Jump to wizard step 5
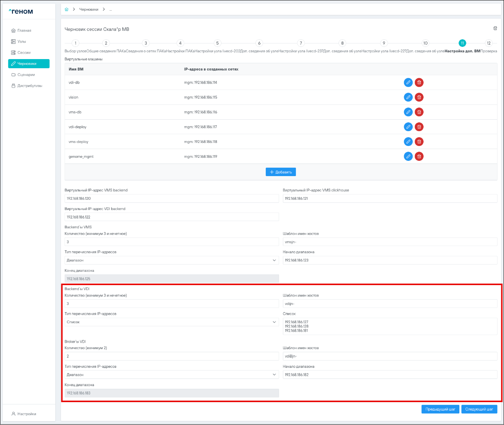The width and height of the screenshot is (504, 425). pos(217,43)
